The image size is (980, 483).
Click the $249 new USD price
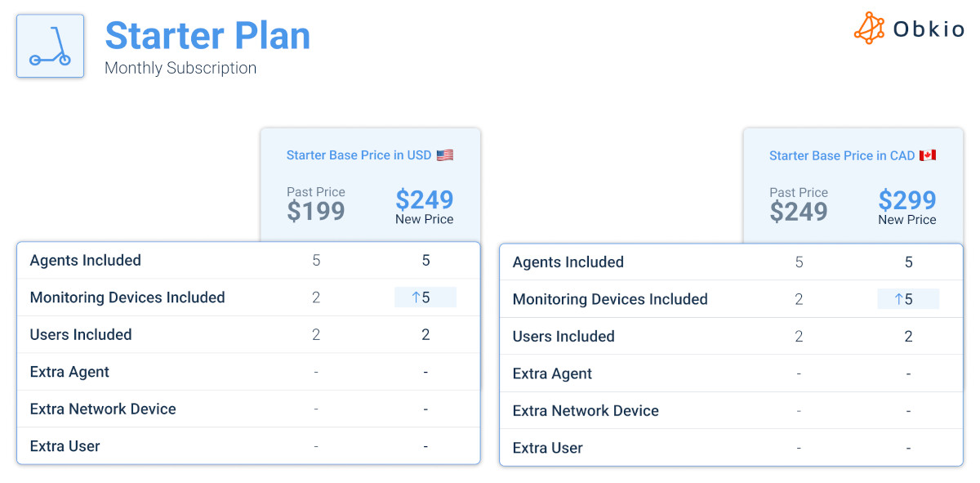coord(424,199)
